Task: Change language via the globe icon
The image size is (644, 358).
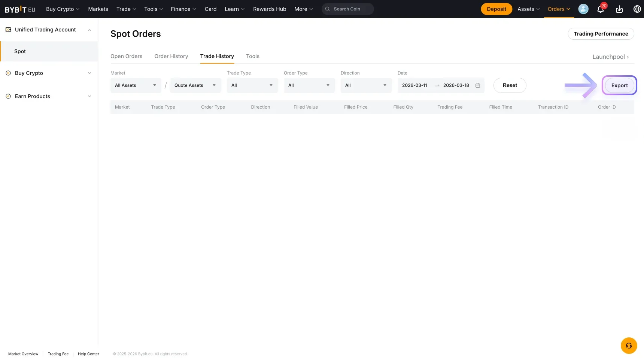Action: tap(637, 9)
